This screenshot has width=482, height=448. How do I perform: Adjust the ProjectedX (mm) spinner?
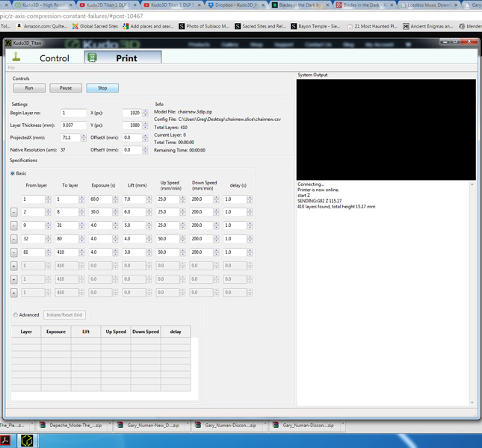click(x=83, y=138)
